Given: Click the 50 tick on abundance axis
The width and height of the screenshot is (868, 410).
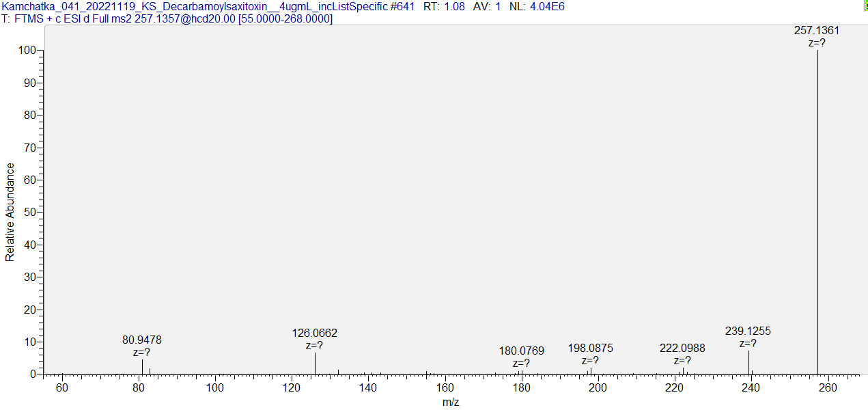Looking at the screenshot, I should click(x=29, y=213).
